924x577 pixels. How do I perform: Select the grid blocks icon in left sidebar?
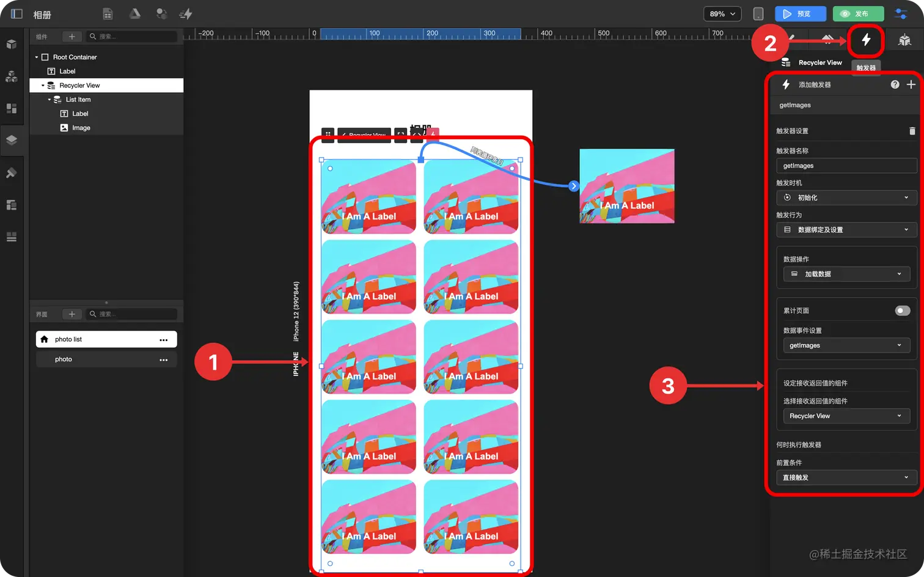tap(11, 108)
